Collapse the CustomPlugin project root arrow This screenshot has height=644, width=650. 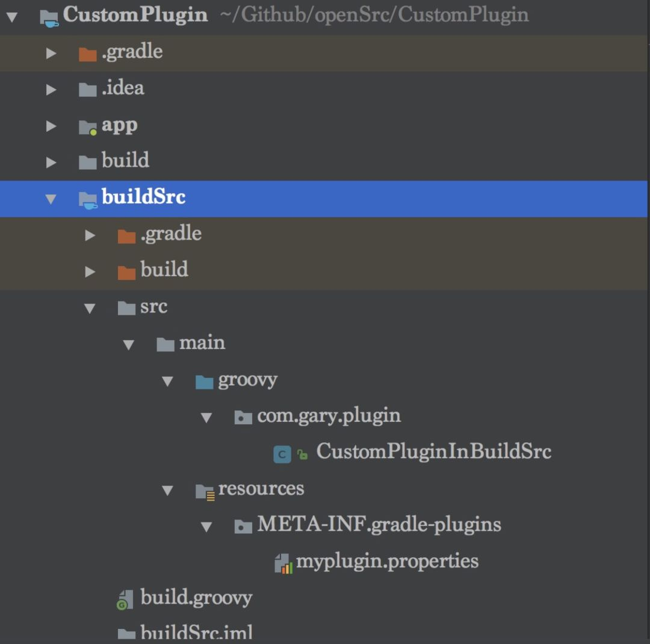(12, 17)
